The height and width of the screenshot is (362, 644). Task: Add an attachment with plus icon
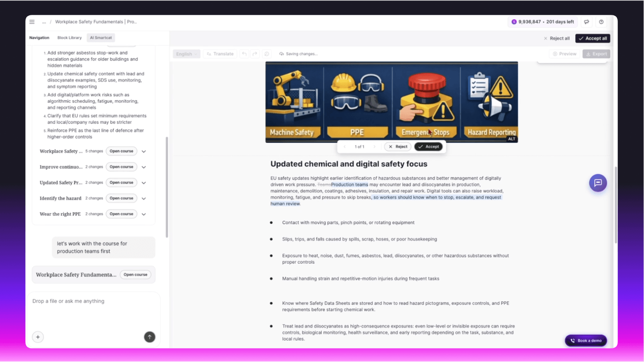pos(38,337)
